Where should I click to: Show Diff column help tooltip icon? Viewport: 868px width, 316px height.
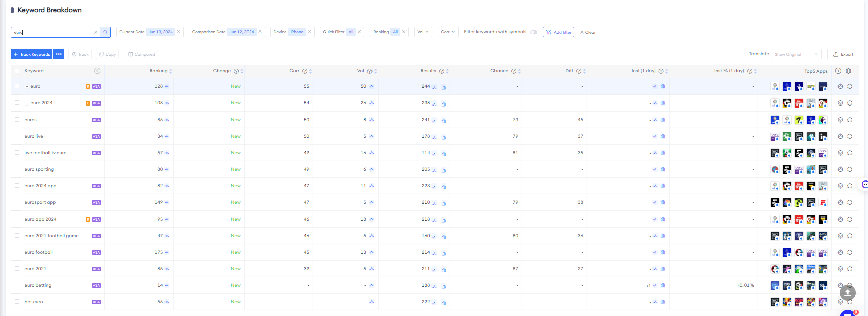[x=578, y=71]
